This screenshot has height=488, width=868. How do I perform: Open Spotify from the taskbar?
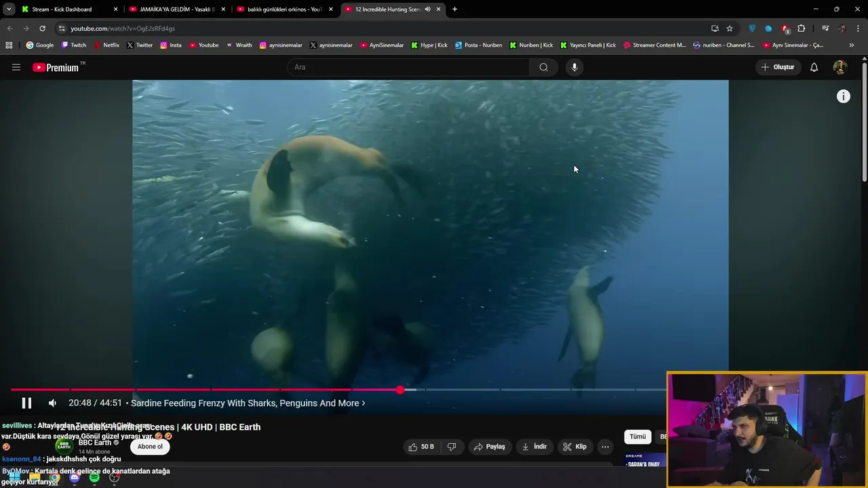click(94, 477)
